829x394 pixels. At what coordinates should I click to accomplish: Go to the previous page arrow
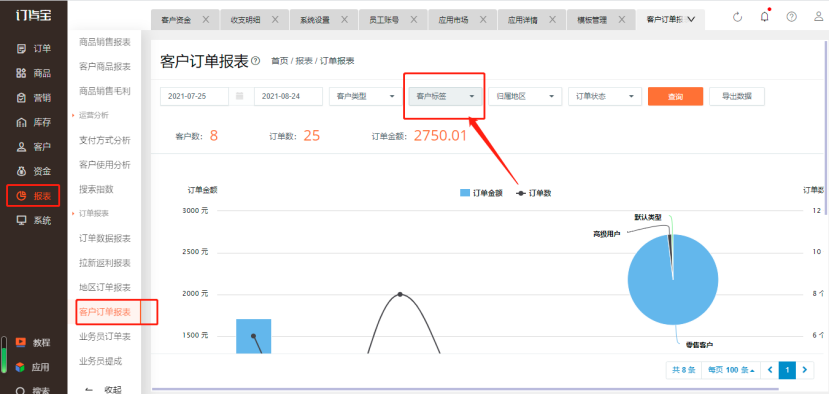769,370
